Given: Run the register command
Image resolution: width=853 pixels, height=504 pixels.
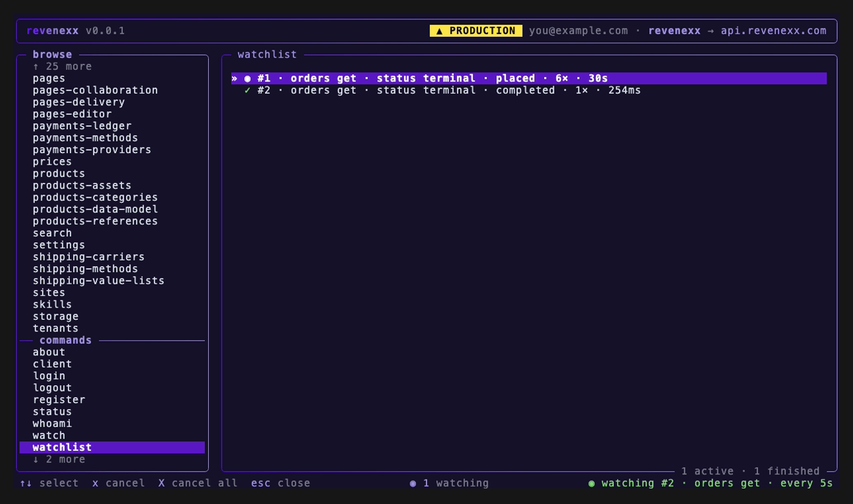Looking at the screenshot, I should [59, 400].
